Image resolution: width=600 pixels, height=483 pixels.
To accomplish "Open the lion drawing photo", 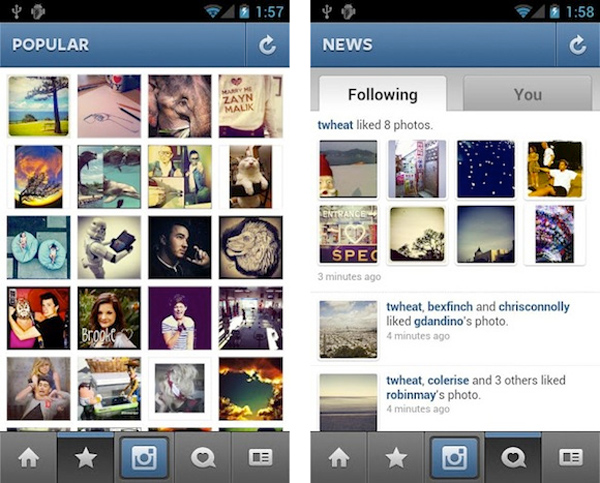I will pyautogui.click(x=251, y=247).
